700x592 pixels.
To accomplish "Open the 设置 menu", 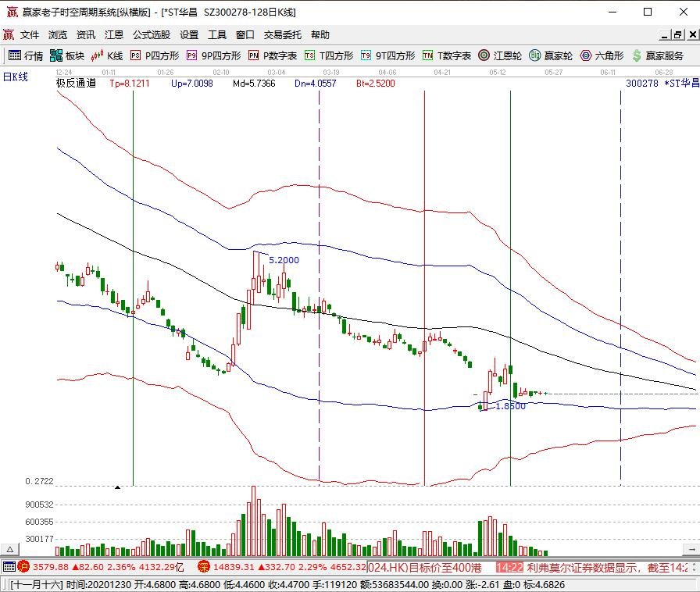I will point(189,35).
